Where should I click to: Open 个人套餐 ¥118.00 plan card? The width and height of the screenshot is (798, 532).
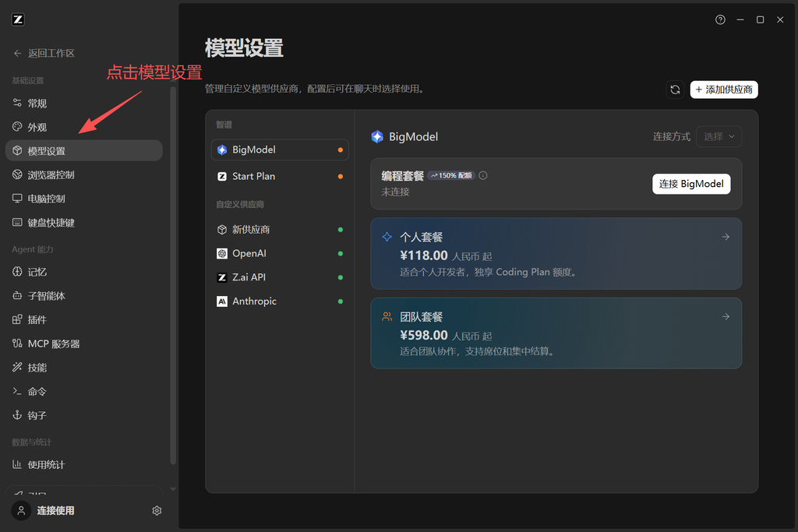(556, 253)
